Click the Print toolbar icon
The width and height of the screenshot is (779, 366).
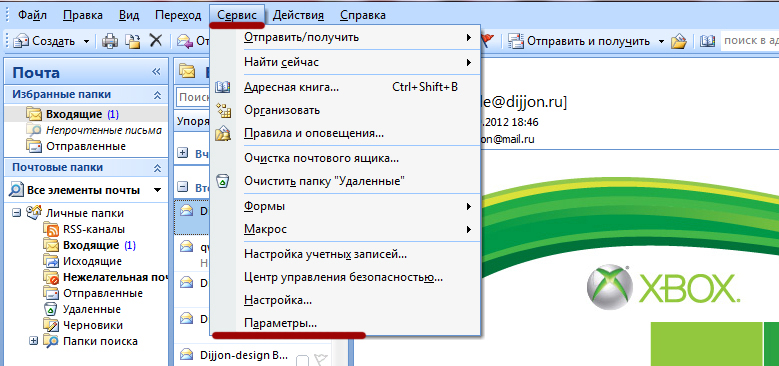click(109, 41)
